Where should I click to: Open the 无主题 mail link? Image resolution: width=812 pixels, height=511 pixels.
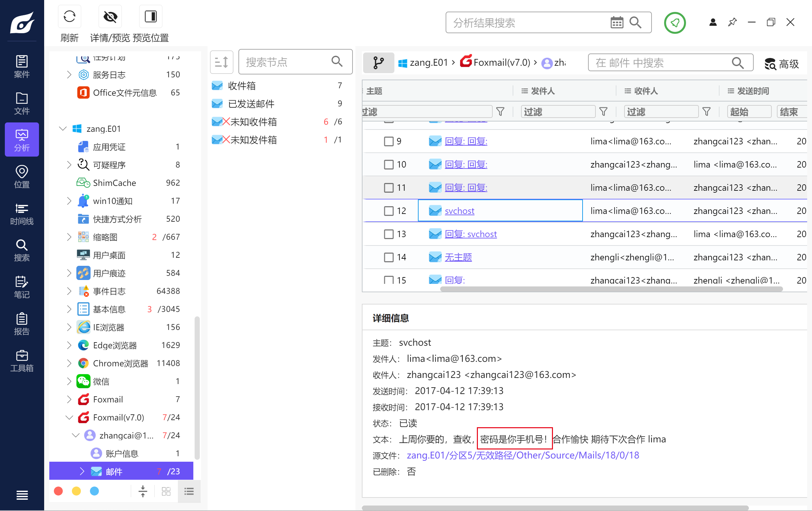(458, 257)
